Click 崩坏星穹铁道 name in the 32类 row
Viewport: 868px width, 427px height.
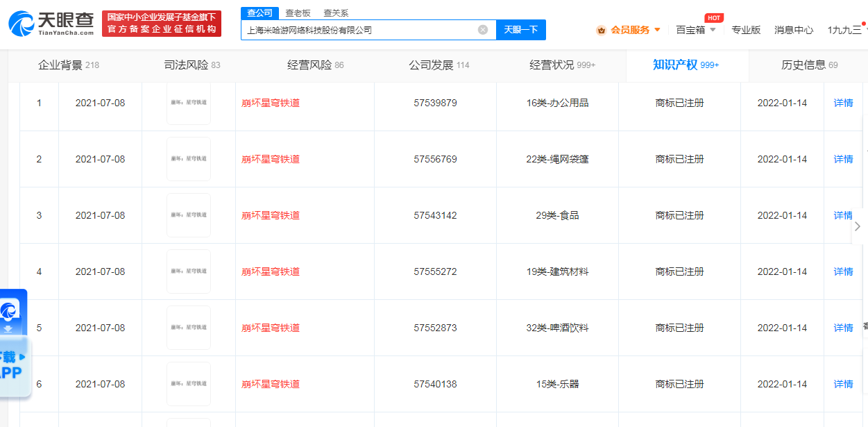(x=271, y=328)
